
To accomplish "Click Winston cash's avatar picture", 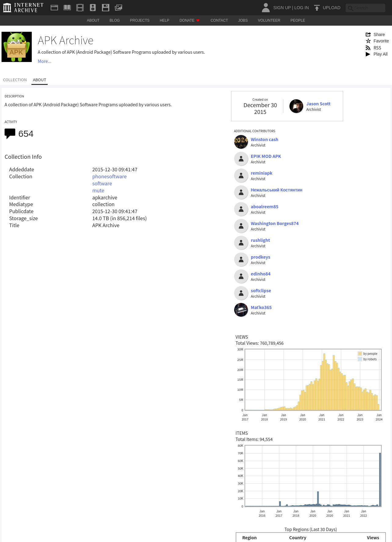I will tap(241, 142).
